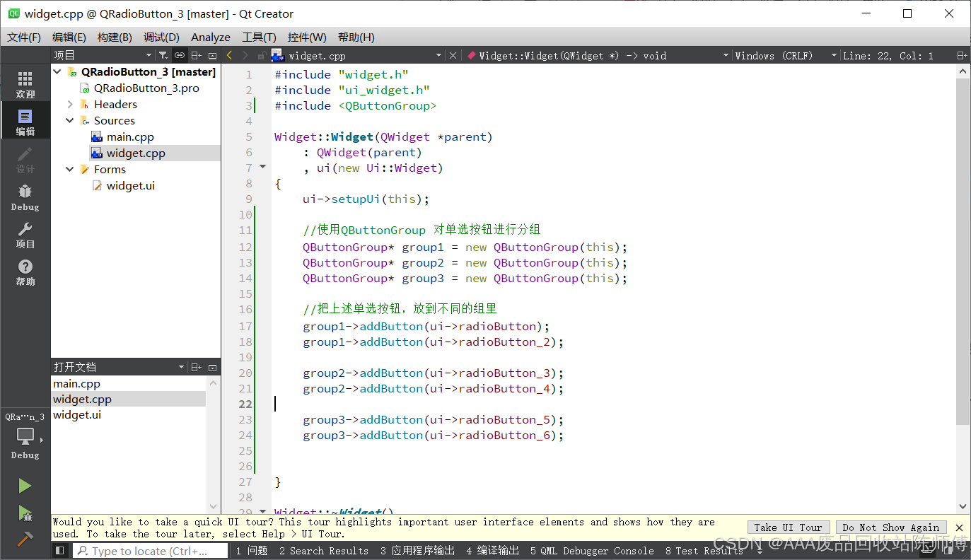
Task: Open the 欢迎 (Welcome) mode
Action: click(x=25, y=83)
